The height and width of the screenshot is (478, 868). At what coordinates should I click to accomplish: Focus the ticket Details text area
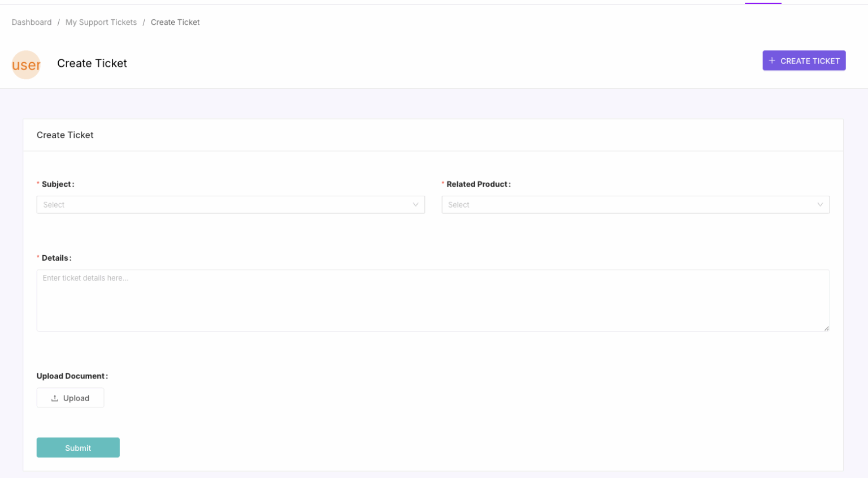click(433, 300)
